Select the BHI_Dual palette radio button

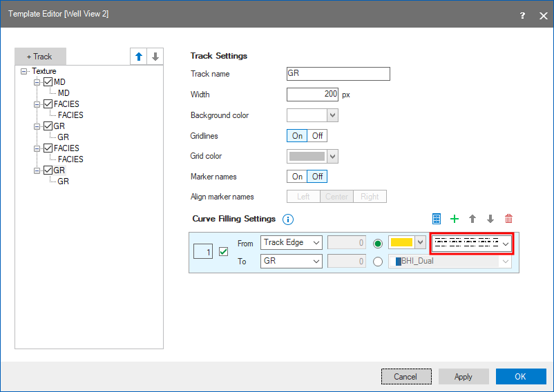tap(378, 262)
